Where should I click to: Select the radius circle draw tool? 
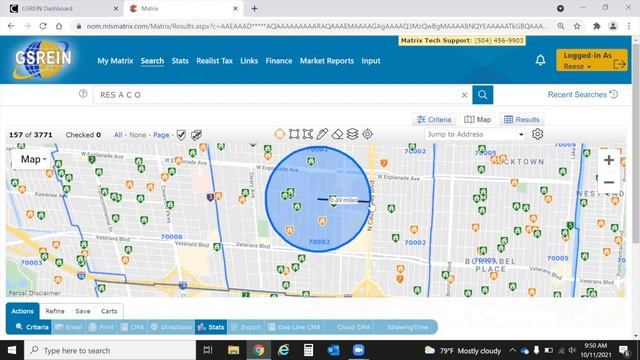[280, 134]
